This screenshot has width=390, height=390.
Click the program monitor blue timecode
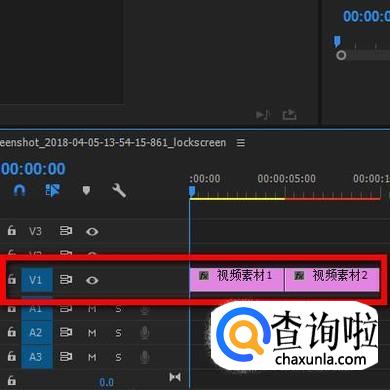point(366,16)
